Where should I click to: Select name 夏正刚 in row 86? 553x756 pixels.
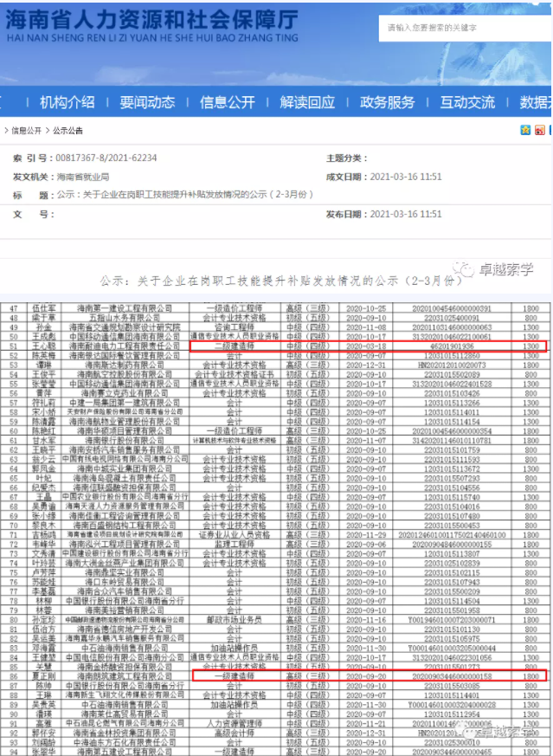point(44,676)
